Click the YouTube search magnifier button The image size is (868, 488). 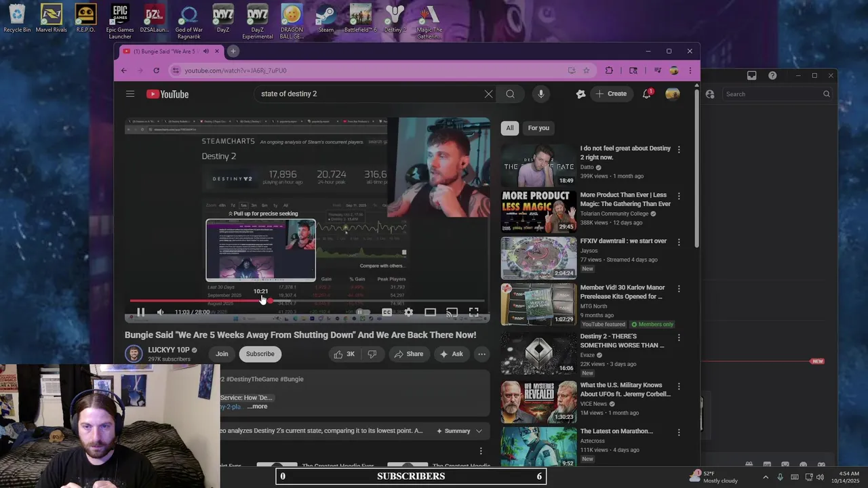click(x=510, y=94)
